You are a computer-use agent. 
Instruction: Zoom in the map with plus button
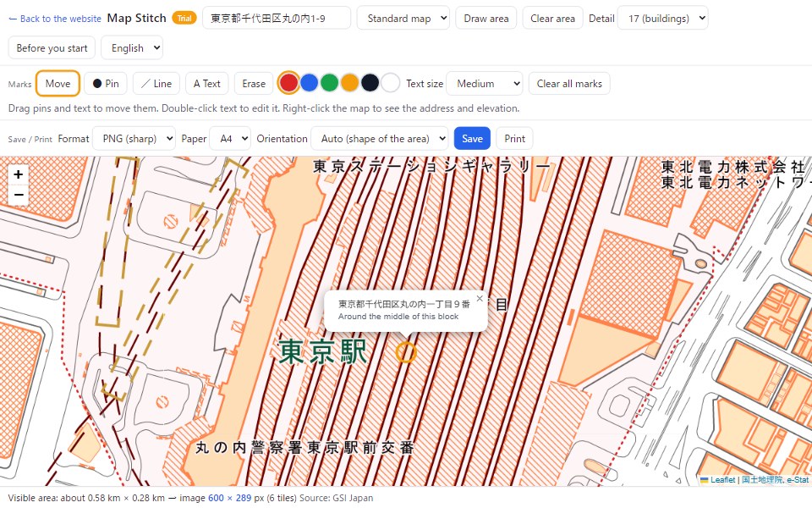tap(18, 174)
